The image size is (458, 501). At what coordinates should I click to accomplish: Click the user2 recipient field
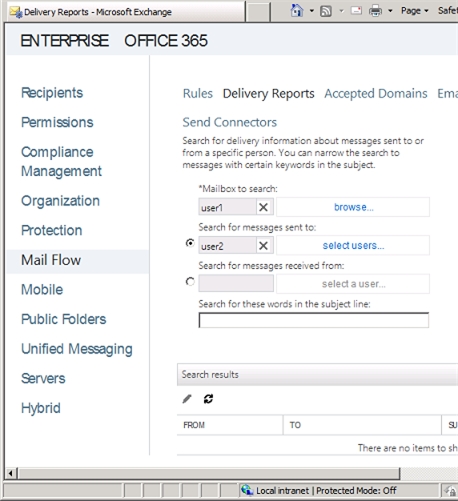pos(227,246)
